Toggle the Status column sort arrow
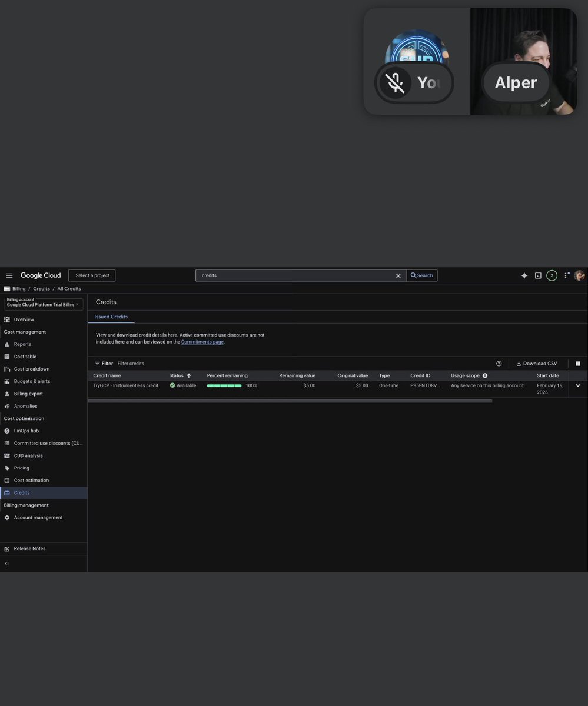588x706 pixels. (189, 375)
